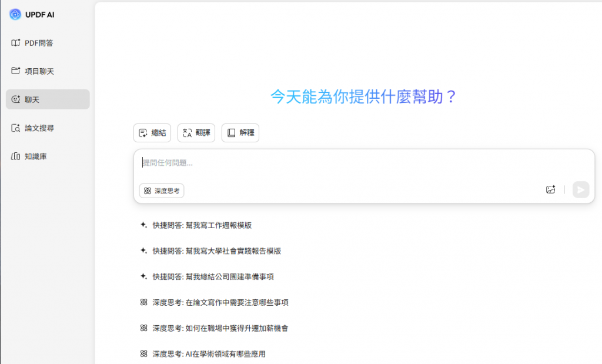Select prompt 如何在職場中獲得升遷加薪機會
This screenshot has height=364, width=602.
[214, 328]
